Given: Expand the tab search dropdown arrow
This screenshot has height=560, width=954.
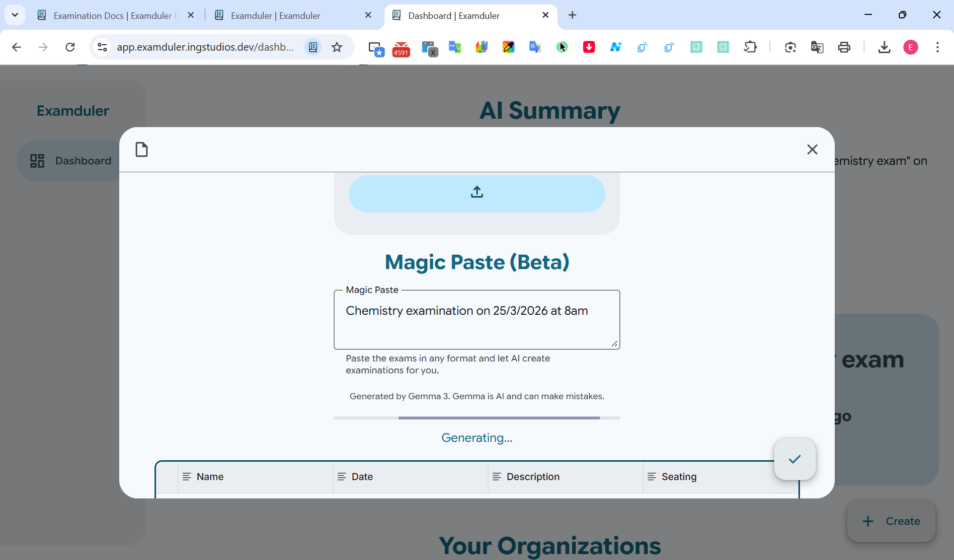Looking at the screenshot, I should pyautogui.click(x=14, y=15).
